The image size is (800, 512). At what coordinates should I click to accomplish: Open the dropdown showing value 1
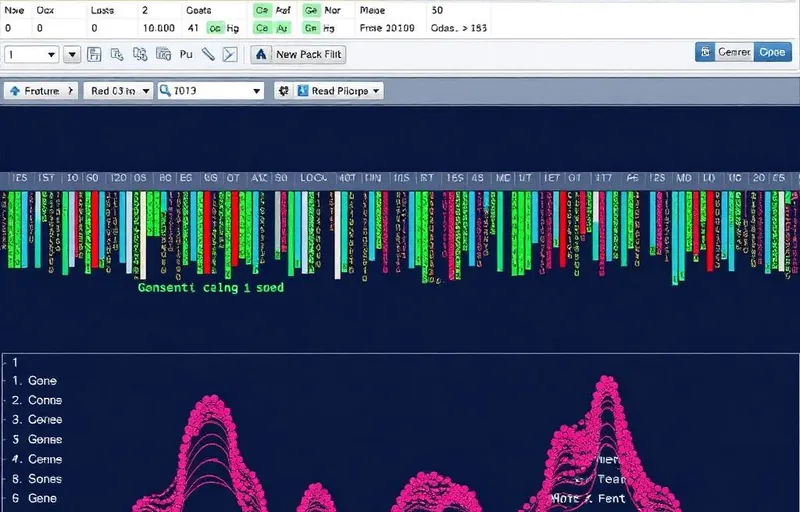tap(32, 54)
